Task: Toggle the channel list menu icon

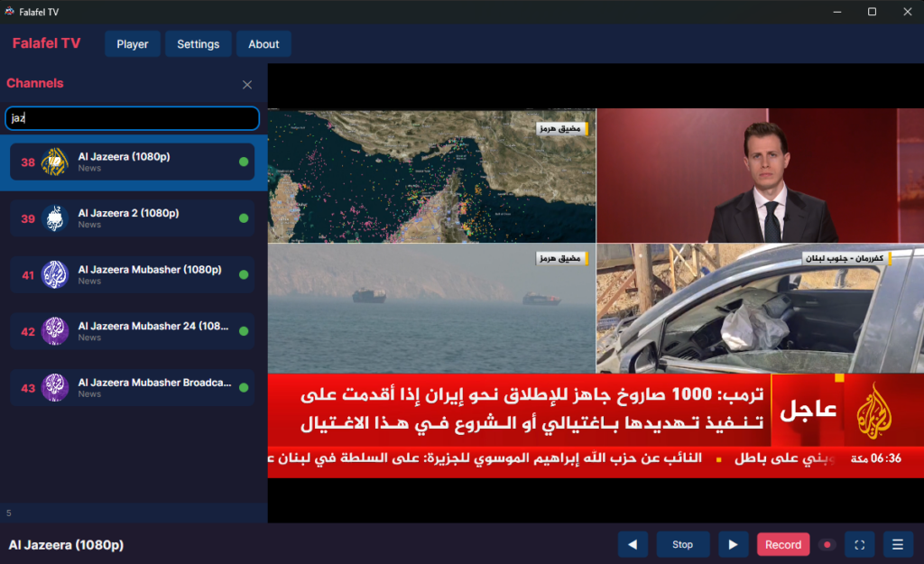Action: click(x=898, y=544)
